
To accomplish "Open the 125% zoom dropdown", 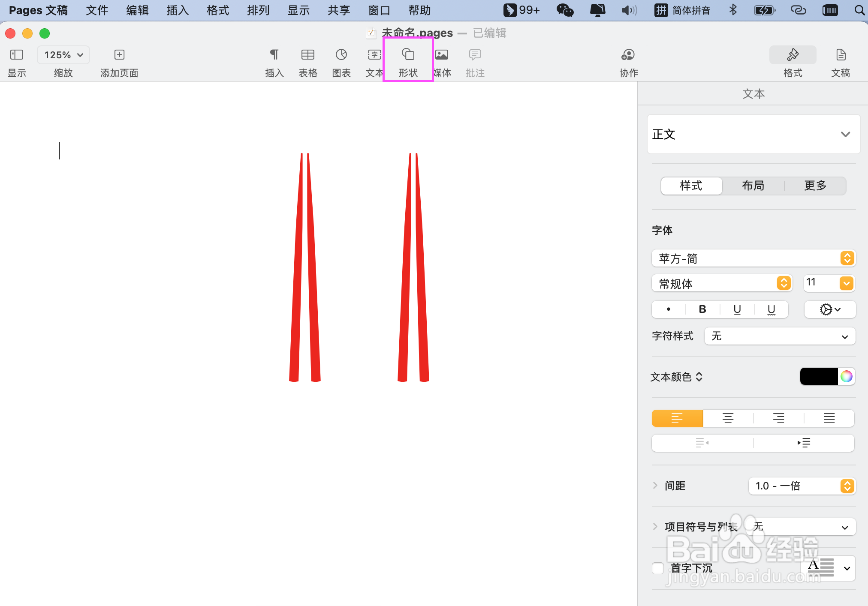I will point(63,55).
